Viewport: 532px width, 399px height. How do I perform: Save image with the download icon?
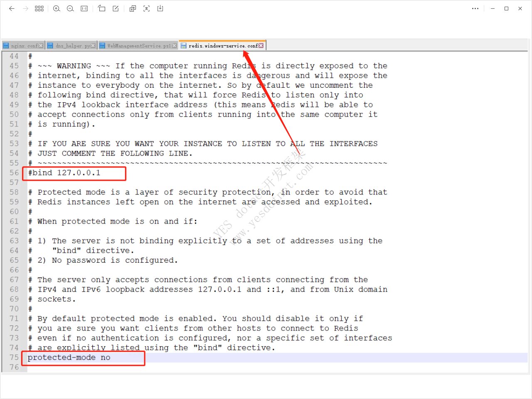(160, 8)
